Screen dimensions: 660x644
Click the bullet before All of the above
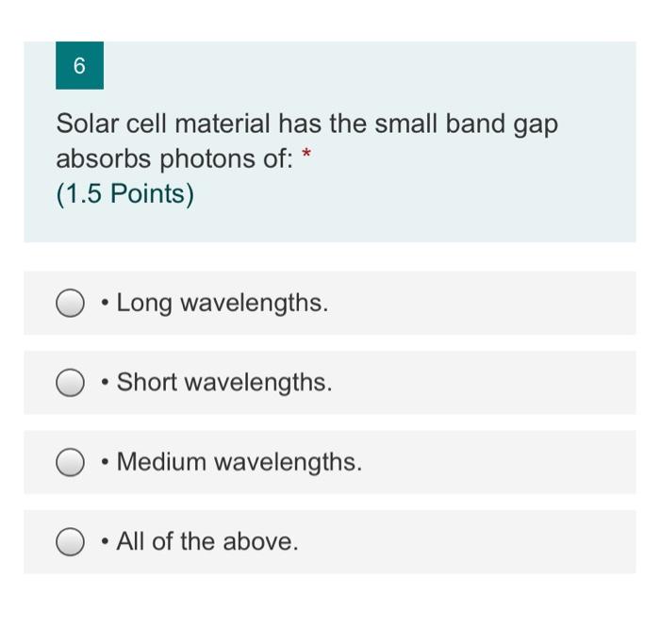pyautogui.click(x=105, y=542)
